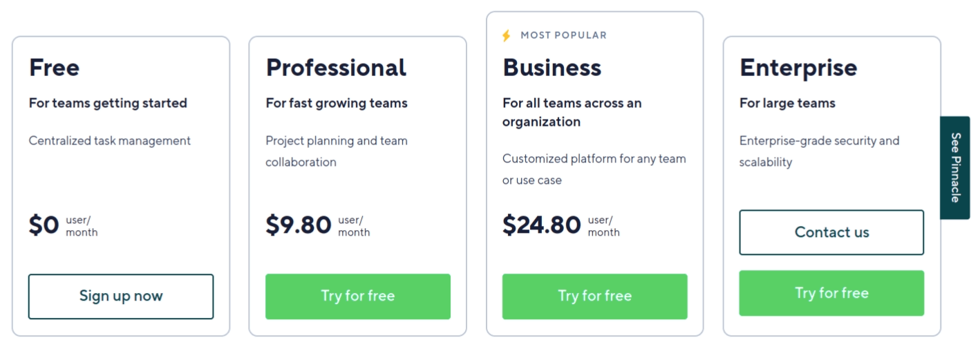Screen dimensions: 980x358
Task: Click the MOST POPULAR label text
Action: 563,35
